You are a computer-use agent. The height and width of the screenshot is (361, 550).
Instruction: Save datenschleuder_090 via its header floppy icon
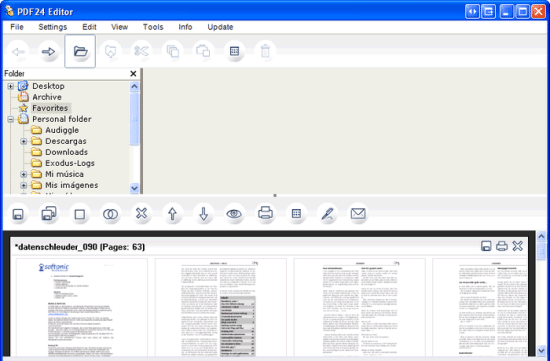coord(486,246)
